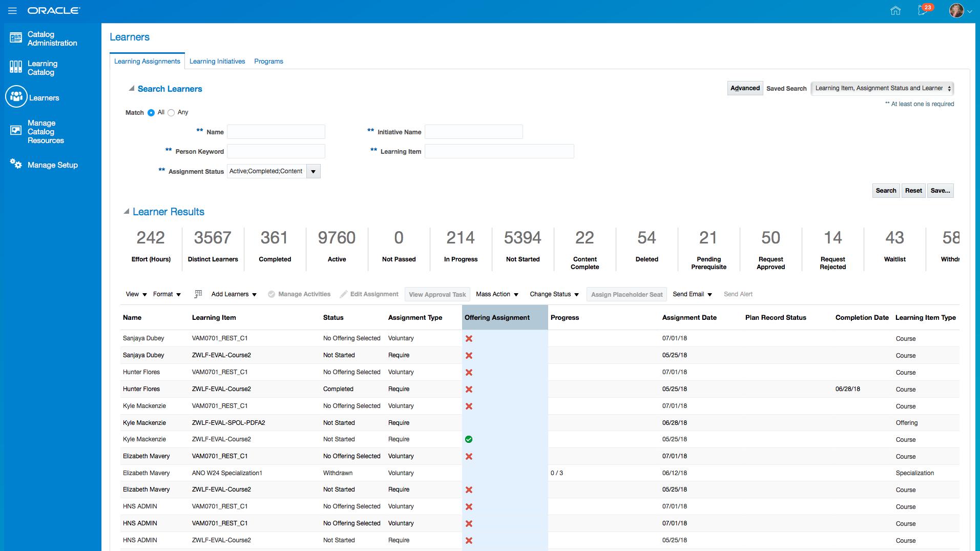This screenshot has width=980, height=551.
Task: Select the Match Any radio button
Action: [171, 113]
